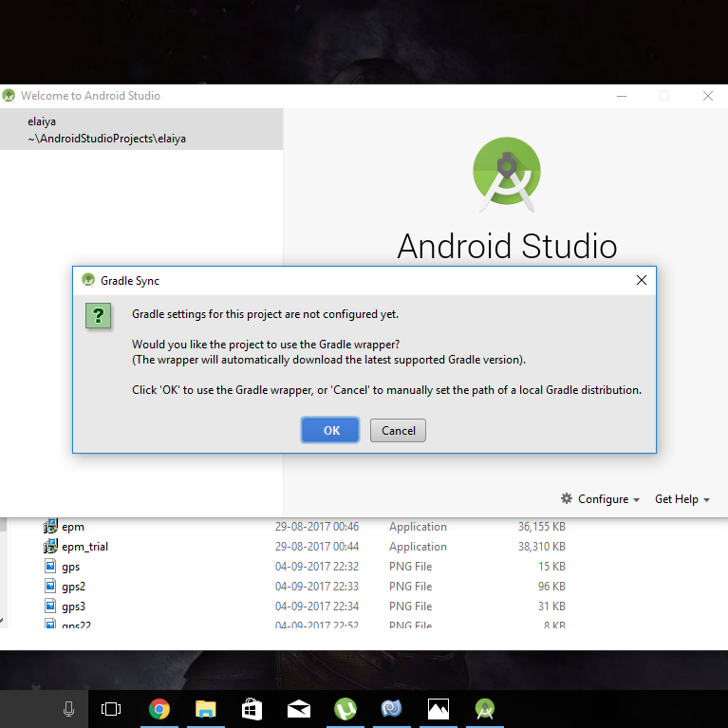Viewport: 728px width, 728px height.
Task: Open File Explorer from the taskbar
Action: 206,709
